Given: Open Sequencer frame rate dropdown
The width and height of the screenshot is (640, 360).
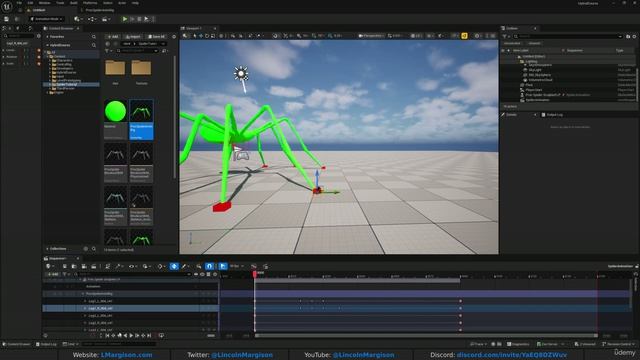Looking at the screenshot, I should coord(236,266).
